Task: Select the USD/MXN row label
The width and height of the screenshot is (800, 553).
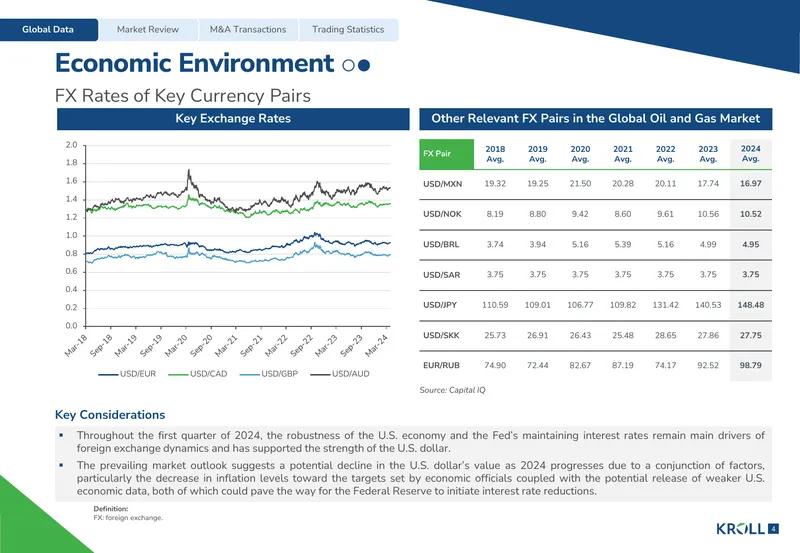Action: pyautogui.click(x=442, y=184)
